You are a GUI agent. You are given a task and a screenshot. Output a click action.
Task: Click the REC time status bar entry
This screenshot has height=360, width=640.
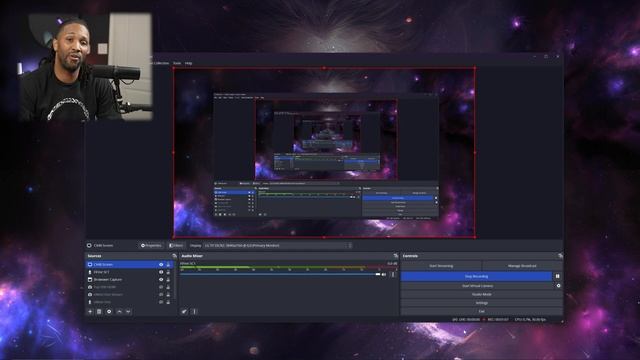pyautogui.click(x=498, y=319)
